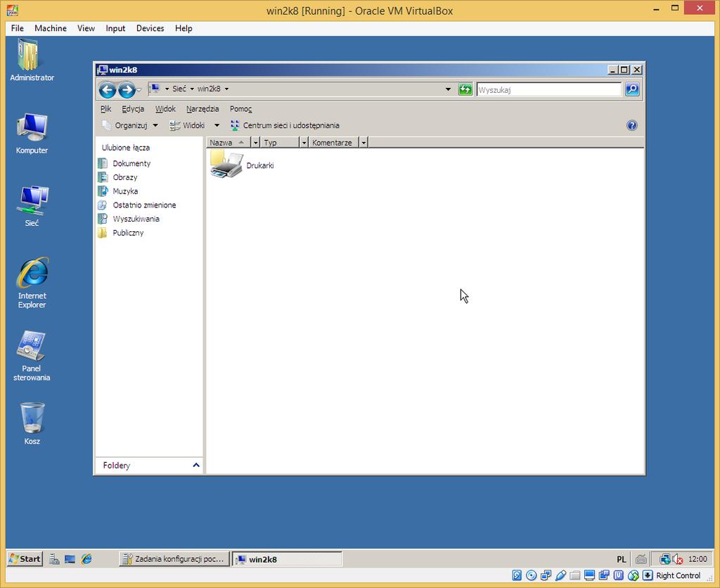Open VirtualBox View menu

click(86, 28)
